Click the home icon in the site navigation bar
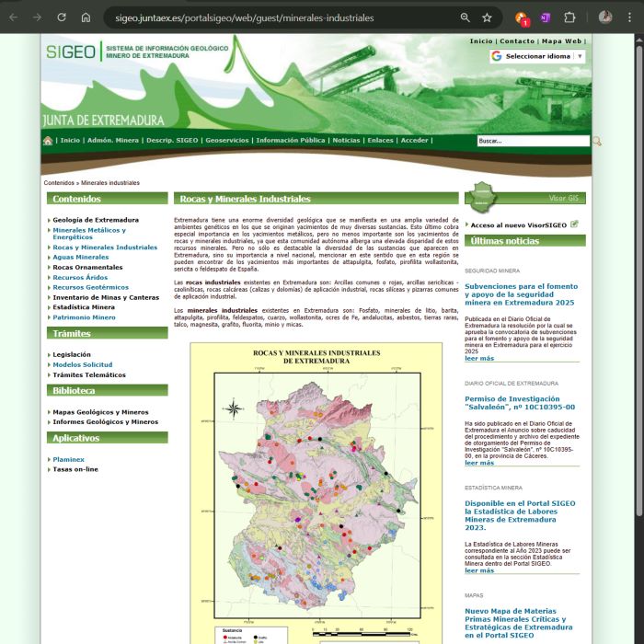Image resolution: width=644 pixels, height=644 pixels. click(x=48, y=141)
